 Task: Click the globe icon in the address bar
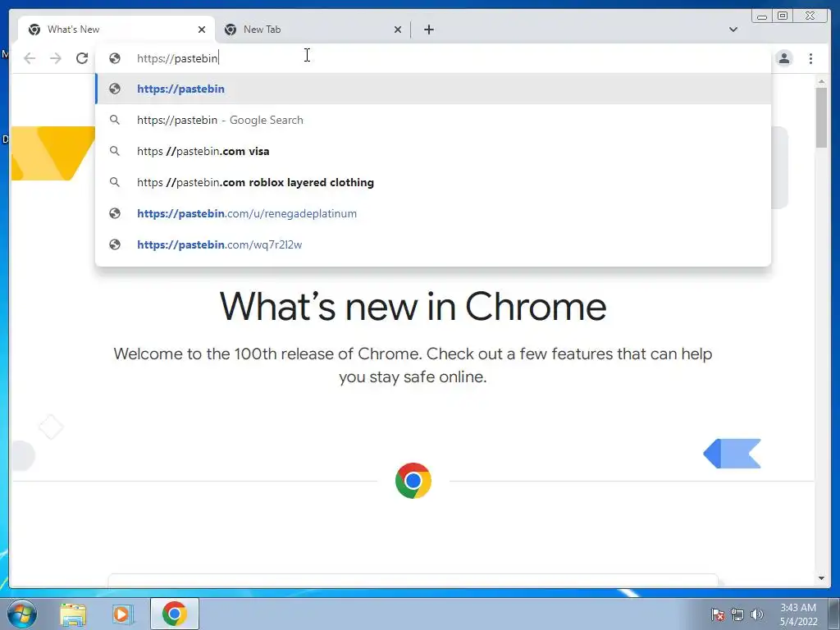point(115,58)
